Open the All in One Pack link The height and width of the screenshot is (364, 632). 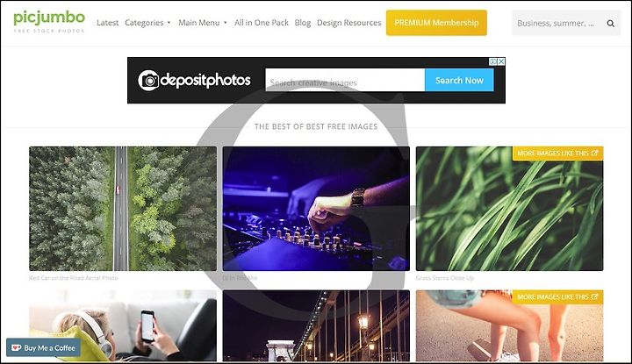tap(262, 23)
